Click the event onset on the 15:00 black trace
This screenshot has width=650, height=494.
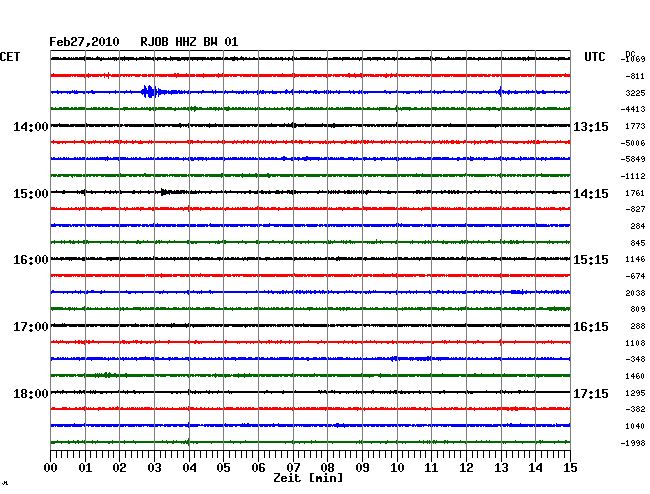coord(164,192)
